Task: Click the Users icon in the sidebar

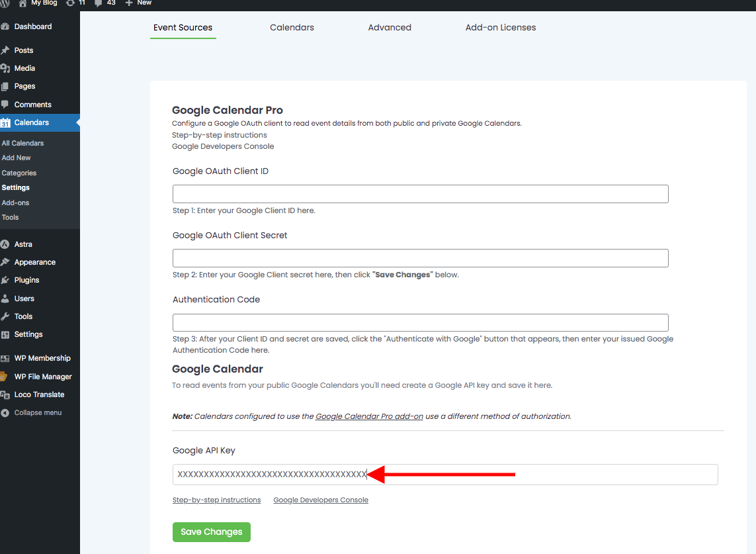Action: tap(7, 298)
